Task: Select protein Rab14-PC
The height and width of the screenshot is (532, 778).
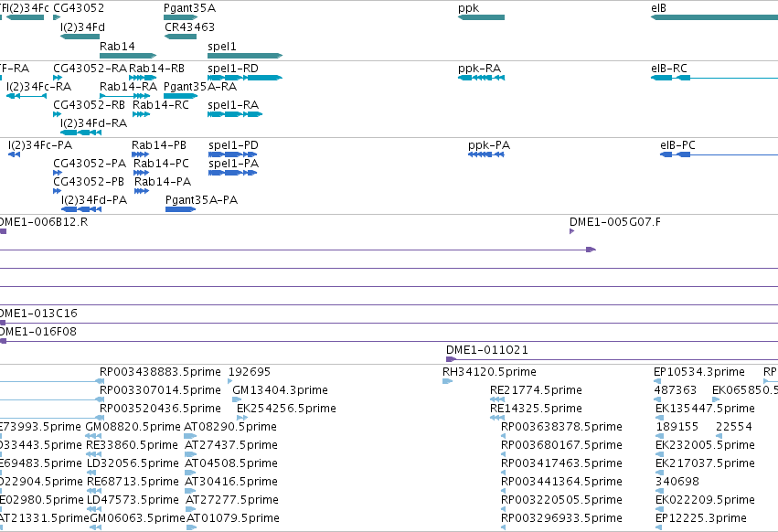Action: pyautogui.click(x=142, y=173)
